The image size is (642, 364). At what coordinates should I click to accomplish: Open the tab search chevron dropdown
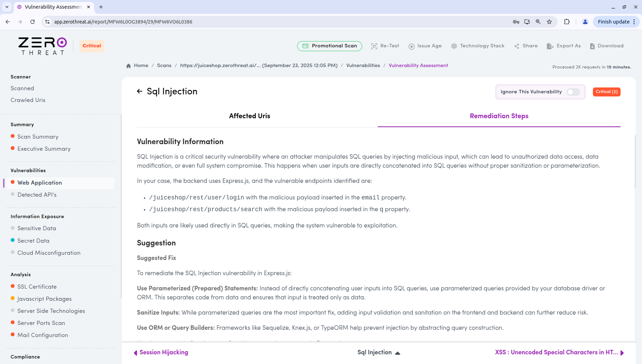(6, 7)
